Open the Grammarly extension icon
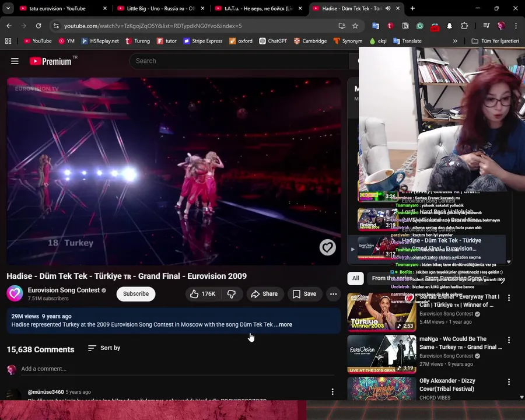 [x=420, y=26]
